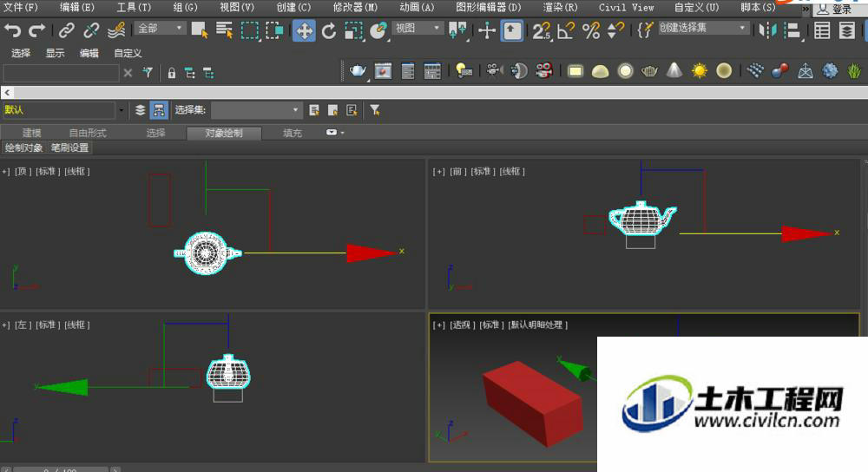Screen dimensions: 868x472
Task: Toggle Window/Crossing selection icon
Action: (x=275, y=30)
